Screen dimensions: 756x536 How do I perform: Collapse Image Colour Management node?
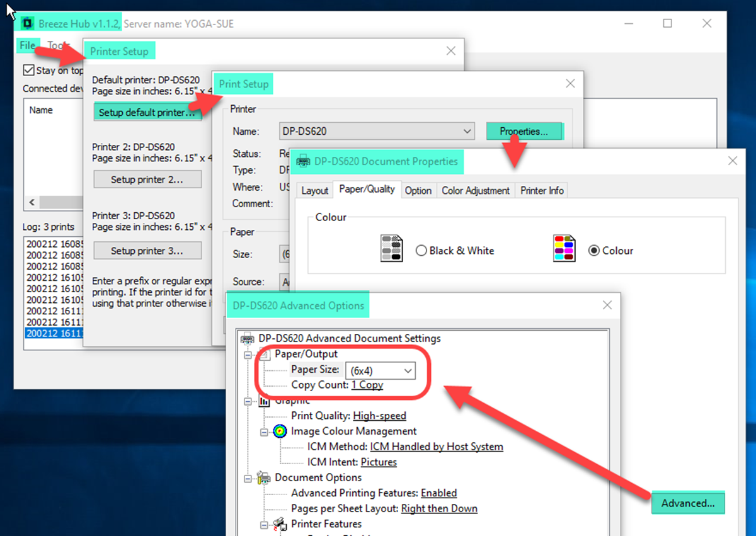264,432
